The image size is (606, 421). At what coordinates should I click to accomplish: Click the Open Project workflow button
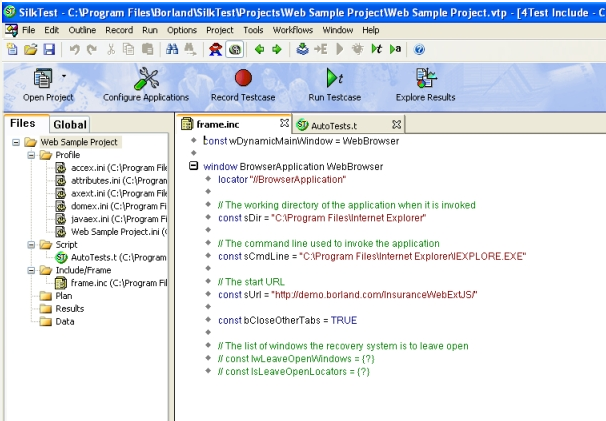[48, 85]
